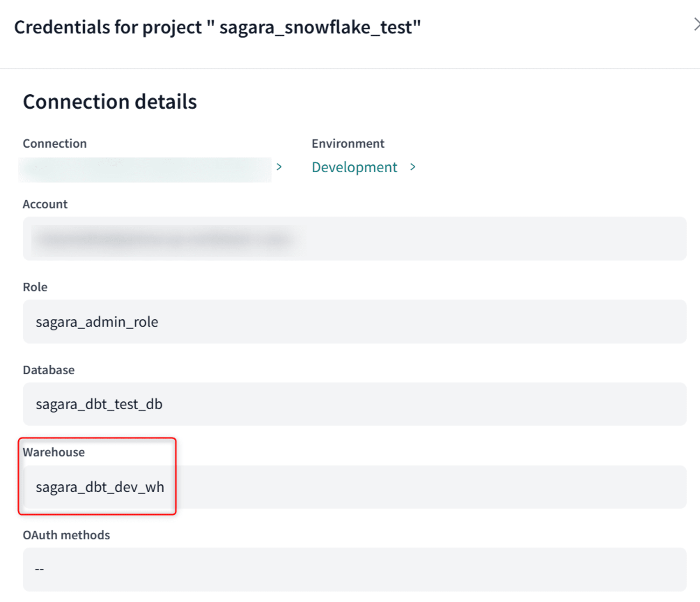Select the blurred Account field
700x602 pixels.
point(355,238)
